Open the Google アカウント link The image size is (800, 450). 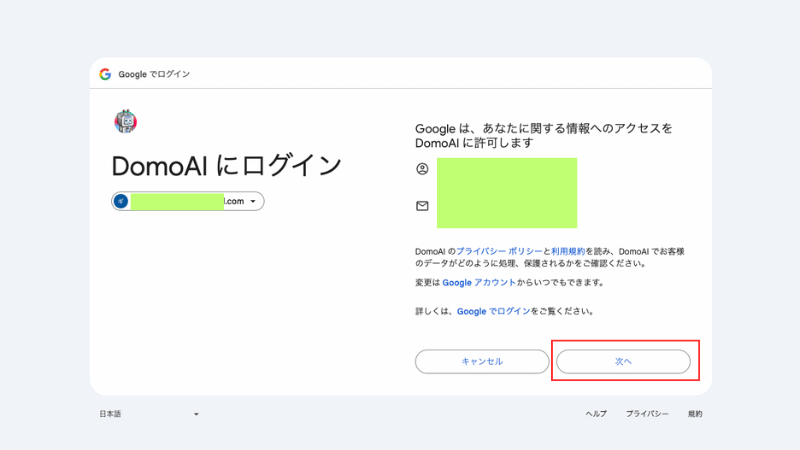[479, 283]
